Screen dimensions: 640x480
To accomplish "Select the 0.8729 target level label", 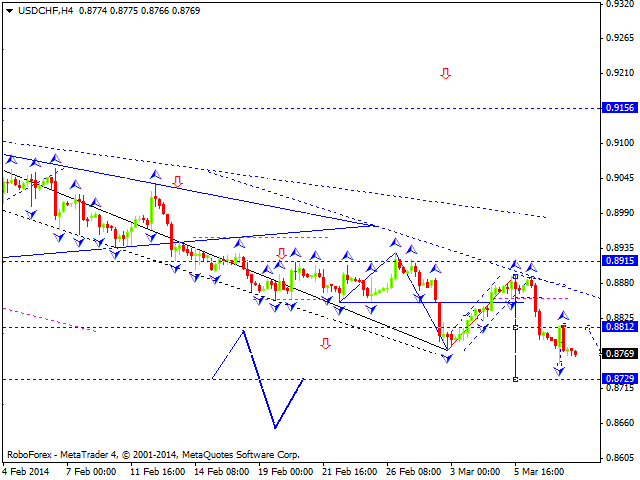I will tap(620, 379).
